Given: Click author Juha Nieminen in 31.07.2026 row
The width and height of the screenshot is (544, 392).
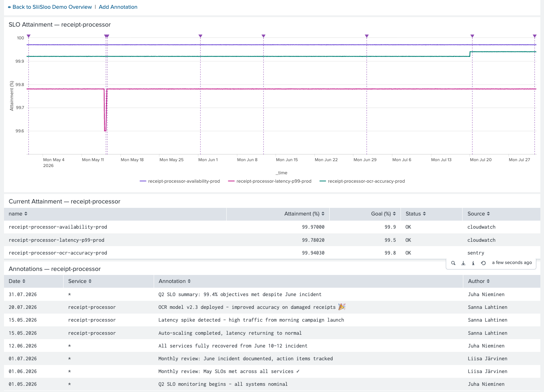Looking at the screenshot, I should click(486, 294).
